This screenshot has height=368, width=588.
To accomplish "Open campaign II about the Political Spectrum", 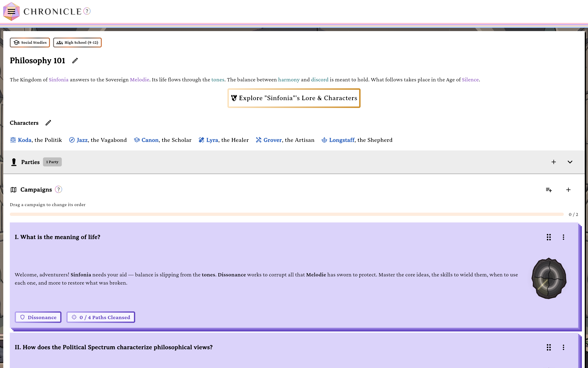I will 114,347.
